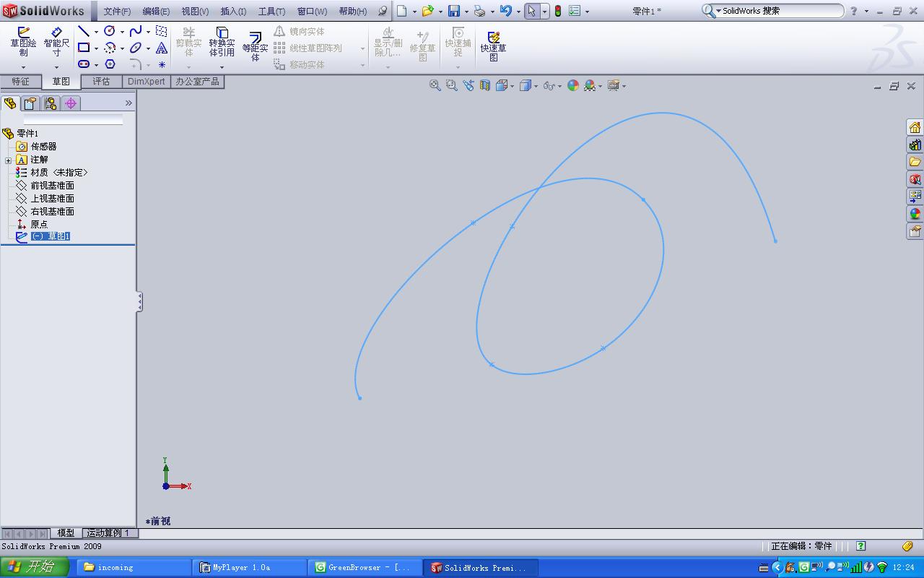The image size is (924, 578).
Task: Expand the 转换实体引用 dropdown arrow
Action: coord(222,67)
